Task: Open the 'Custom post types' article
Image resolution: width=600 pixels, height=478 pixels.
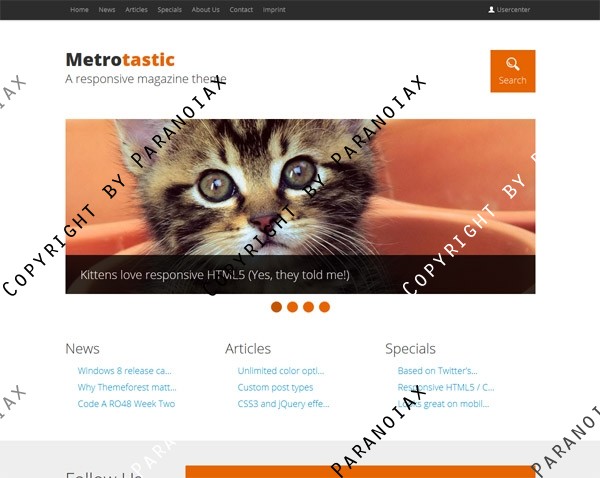Action: point(275,387)
